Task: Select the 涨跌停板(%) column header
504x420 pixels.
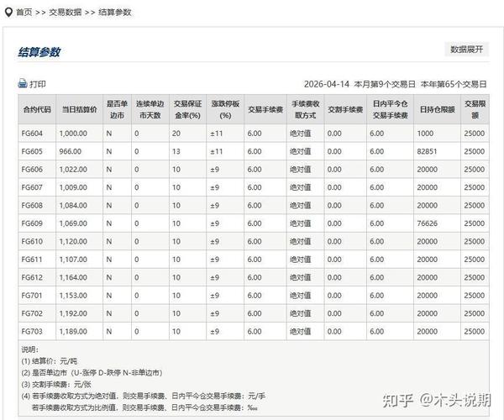Action: [225, 109]
